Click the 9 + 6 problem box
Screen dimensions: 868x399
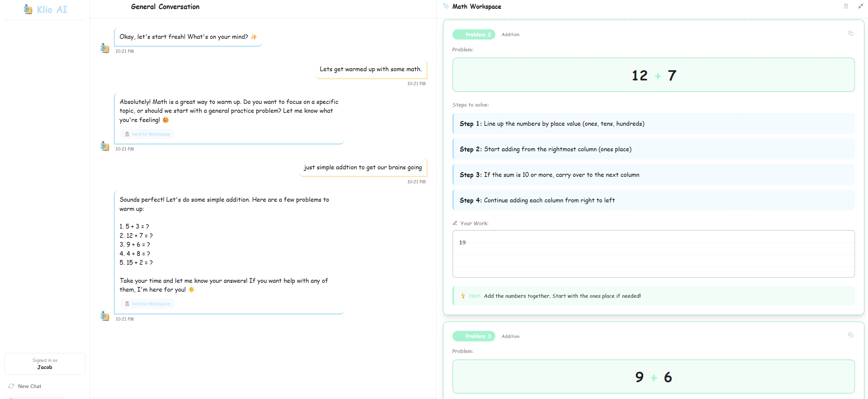tap(653, 377)
